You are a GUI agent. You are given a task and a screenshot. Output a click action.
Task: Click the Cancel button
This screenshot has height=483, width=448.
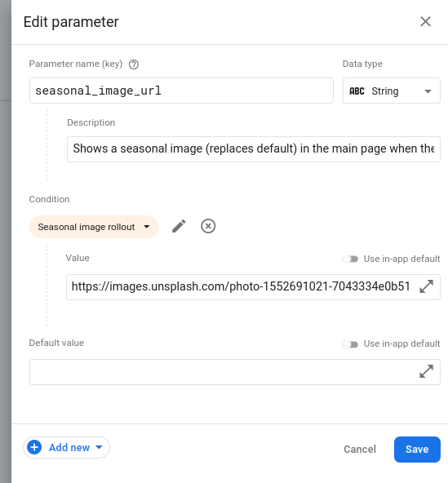(x=360, y=449)
